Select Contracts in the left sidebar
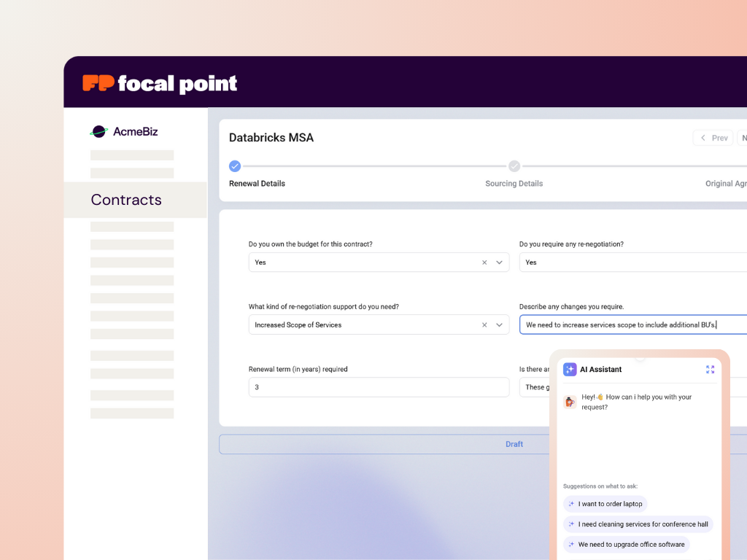Image resolution: width=747 pixels, height=560 pixels. pos(126,200)
